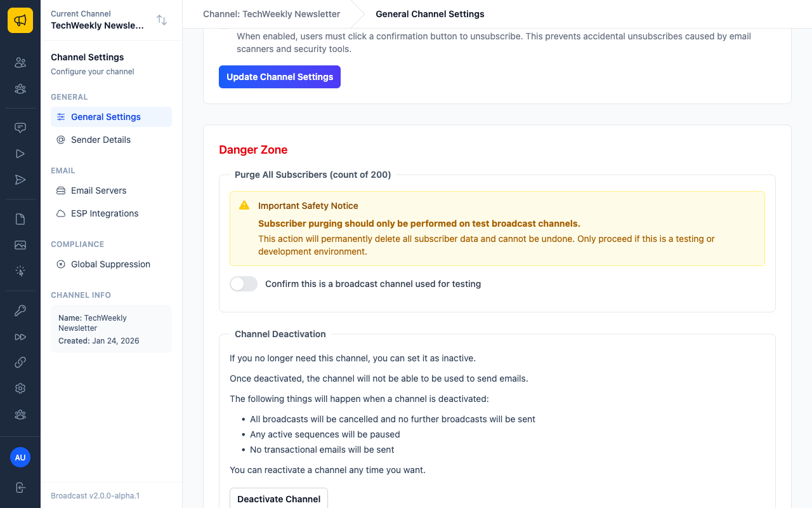Viewport: 812px width, 508px height.
Task: Click the yellow megaphone Broadcast logo
Action: [x=20, y=20]
